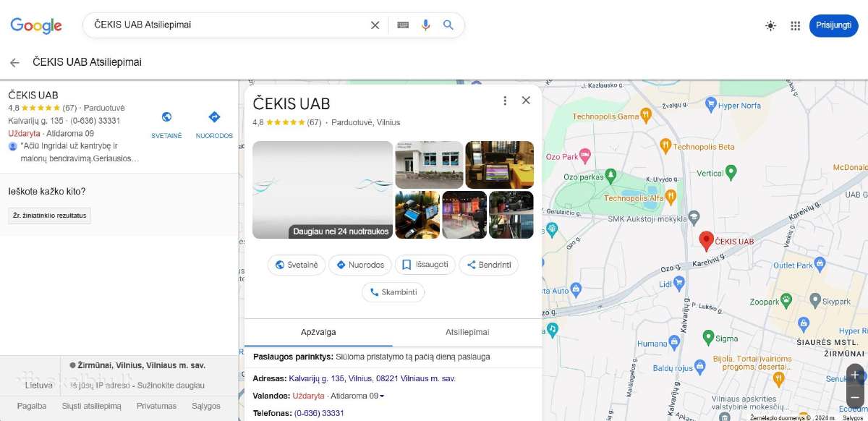The width and height of the screenshot is (868, 421).
Task: Open 'Siųsti atsiliepimą' footer link
Action: click(x=91, y=407)
